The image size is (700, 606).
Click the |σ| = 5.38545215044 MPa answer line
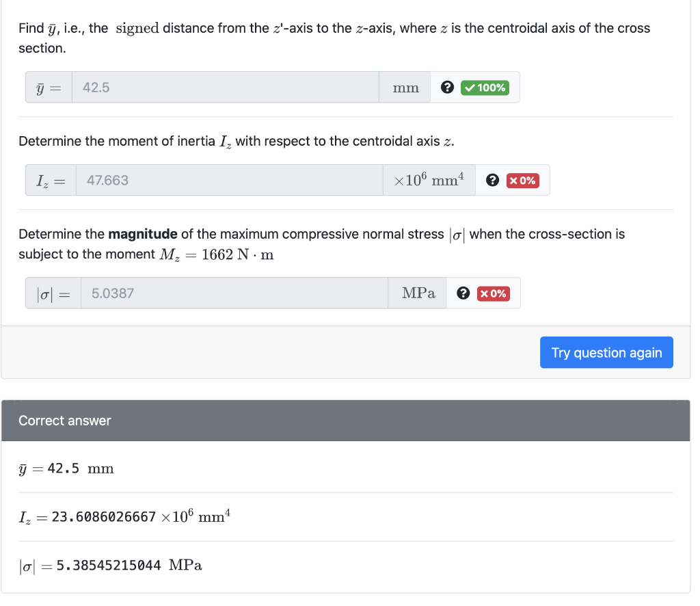point(110,565)
